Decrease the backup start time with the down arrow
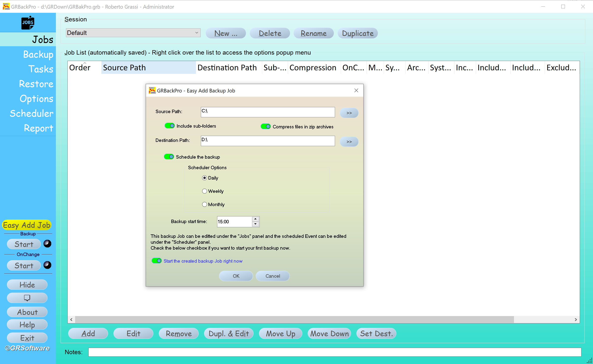Viewport: 593px width, 364px height. (x=256, y=224)
